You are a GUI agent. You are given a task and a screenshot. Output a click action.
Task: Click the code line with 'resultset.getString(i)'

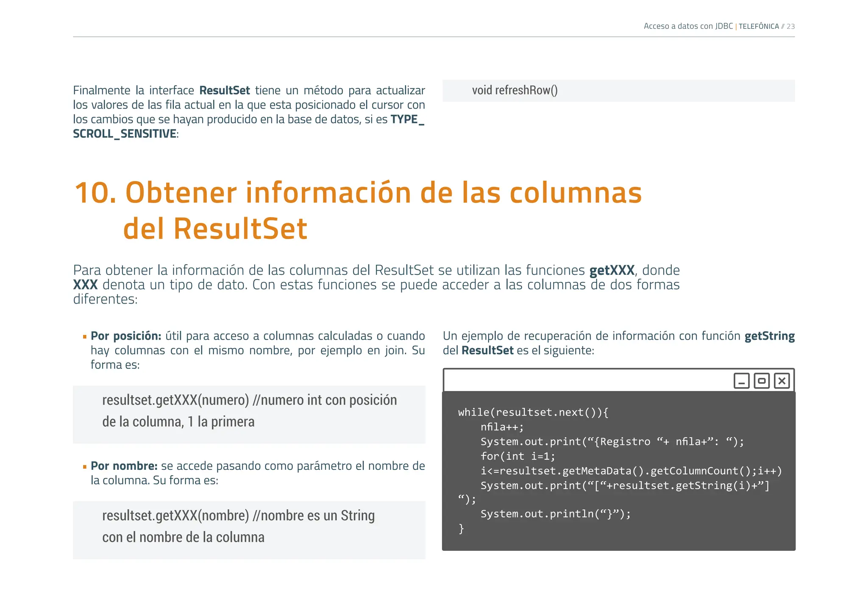(625, 486)
